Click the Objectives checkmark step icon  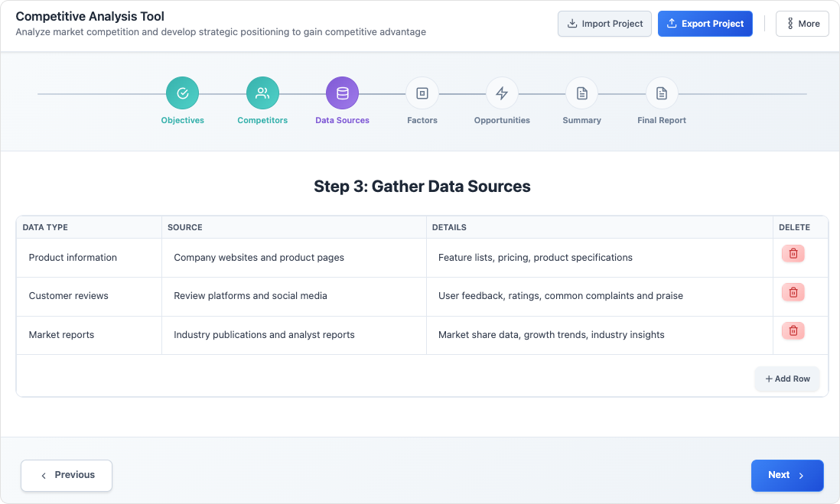point(182,93)
